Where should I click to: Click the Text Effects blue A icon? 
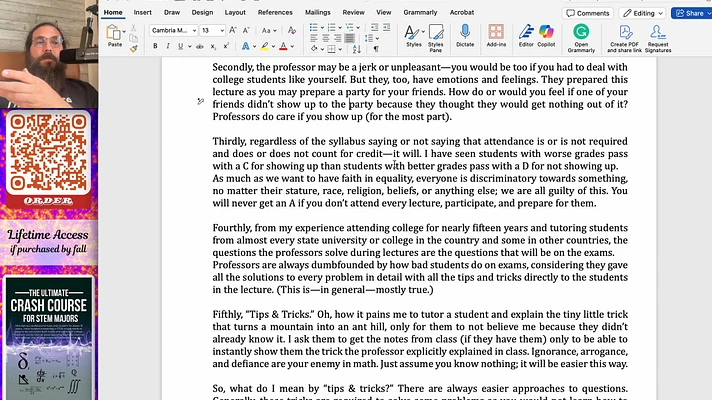(x=245, y=46)
